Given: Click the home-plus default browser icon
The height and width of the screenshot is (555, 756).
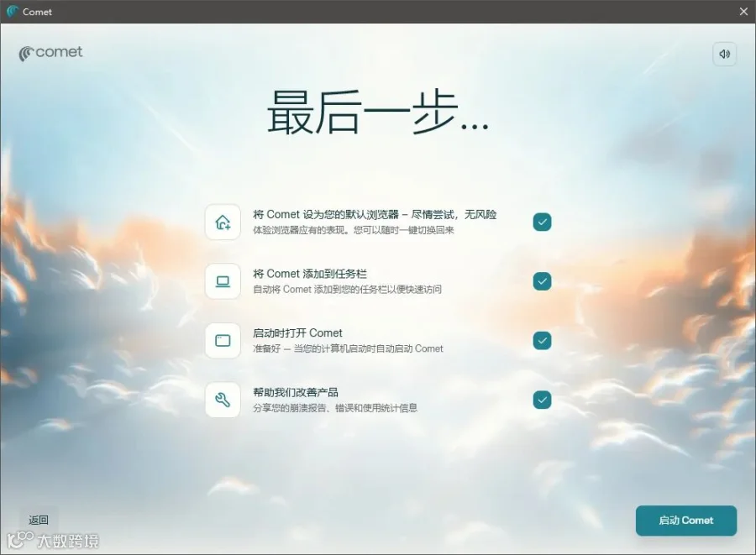Looking at the screenshot, I should coord(223,223).
